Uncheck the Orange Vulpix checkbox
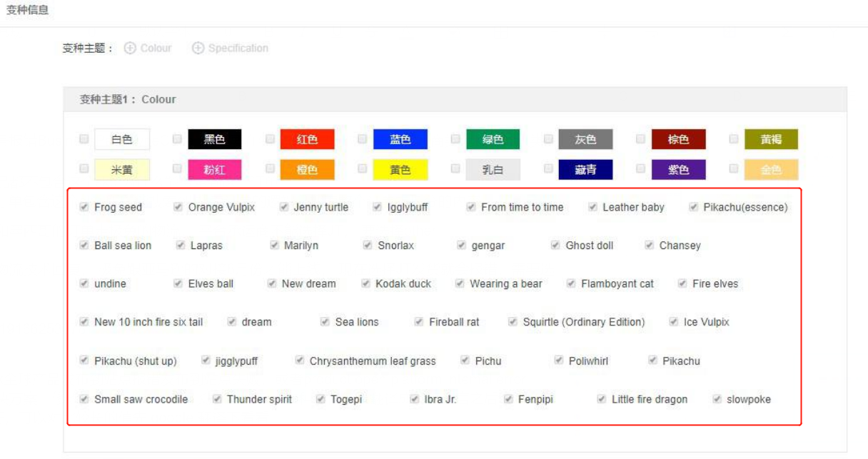Image resolution: width=868 pixels, height=459 pixels. pyautogui.click(x=178, y=207)
